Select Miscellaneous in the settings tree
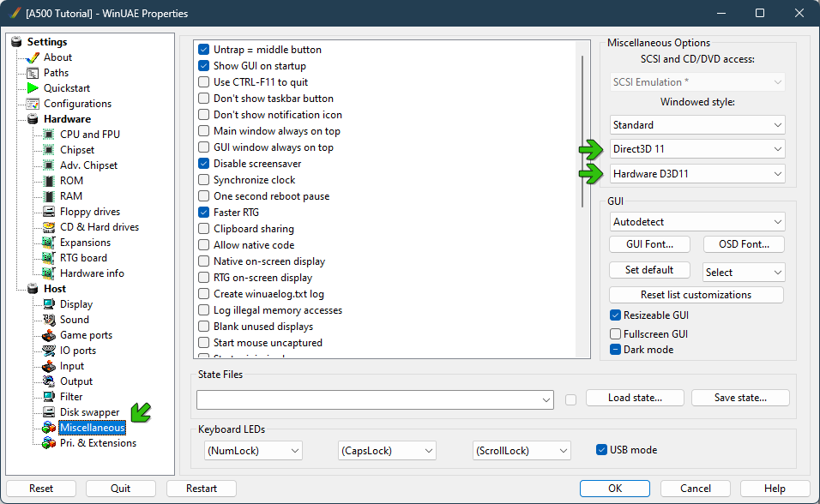 tap(92, 428)
